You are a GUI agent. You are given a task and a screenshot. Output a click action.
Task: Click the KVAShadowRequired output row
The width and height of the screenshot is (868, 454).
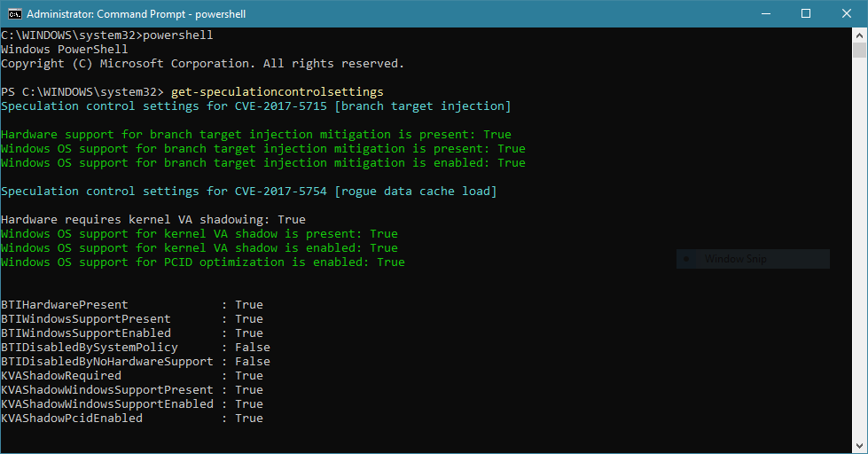(x=131, y=376)
